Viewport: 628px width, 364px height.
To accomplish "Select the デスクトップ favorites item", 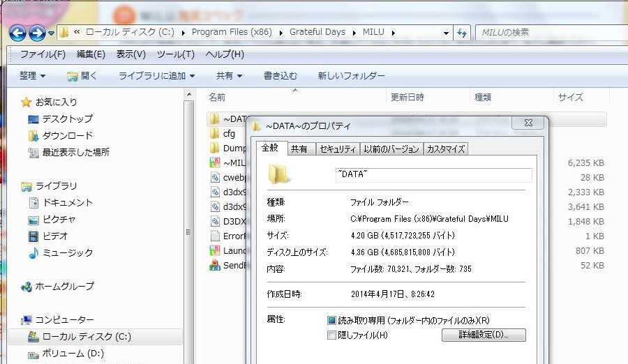I will click(66, 119).
